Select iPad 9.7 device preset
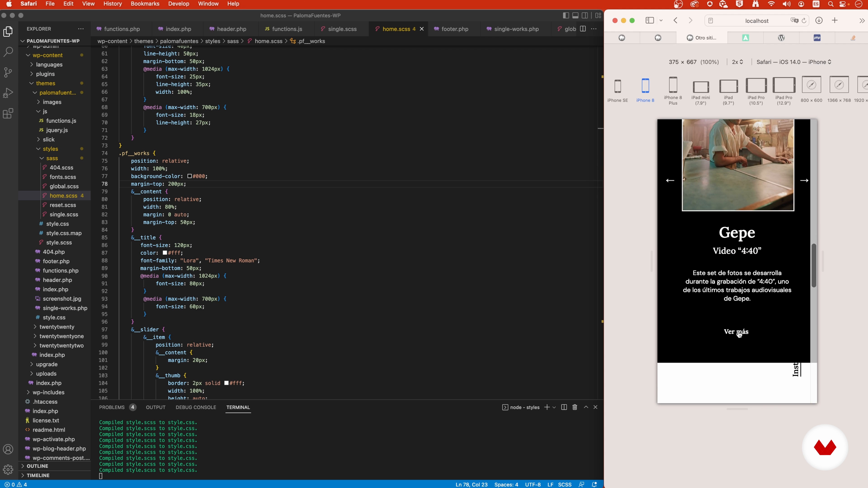 click(x=728, y=92)
